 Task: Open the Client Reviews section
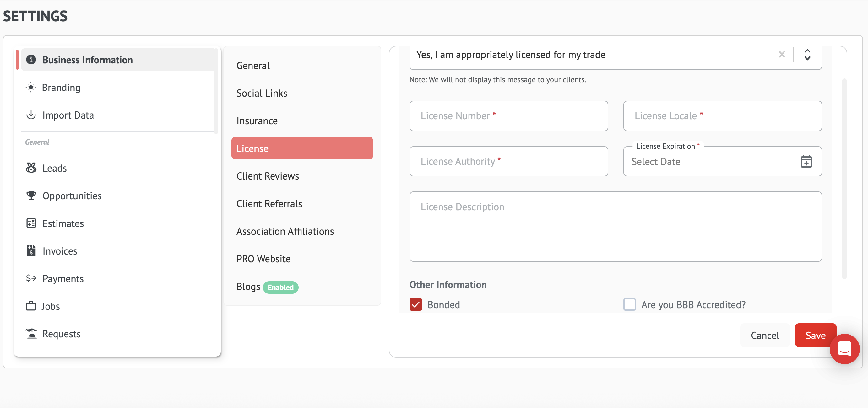click(x=268, y=176)
